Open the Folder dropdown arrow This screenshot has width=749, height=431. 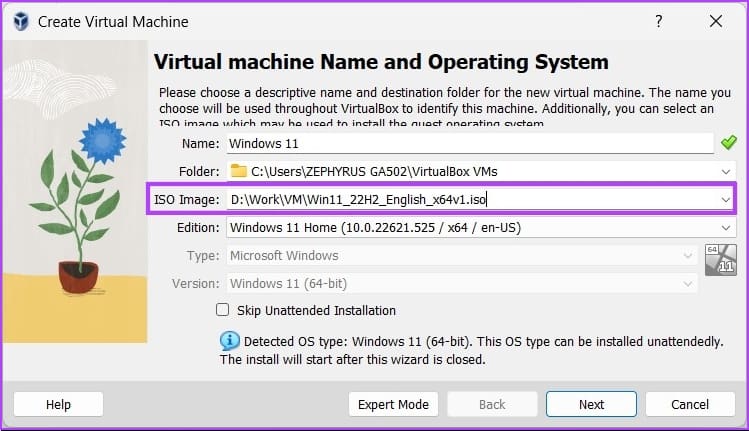click(726, 172)
